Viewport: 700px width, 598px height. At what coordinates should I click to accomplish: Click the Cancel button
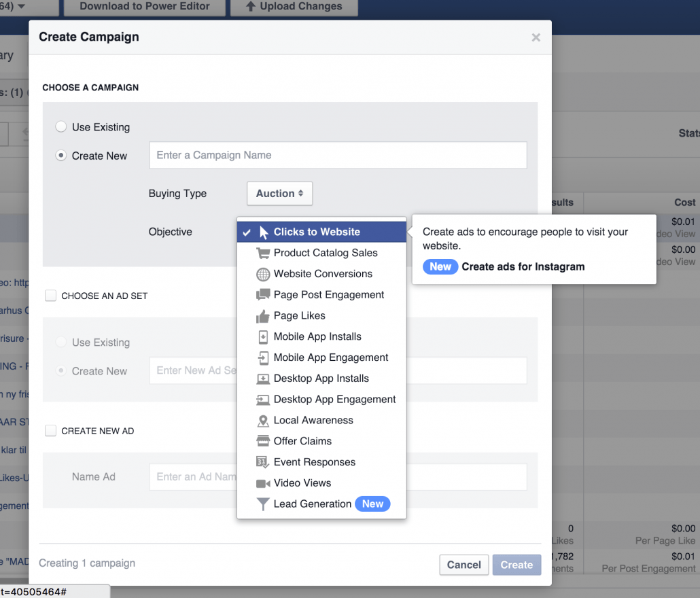464,565
